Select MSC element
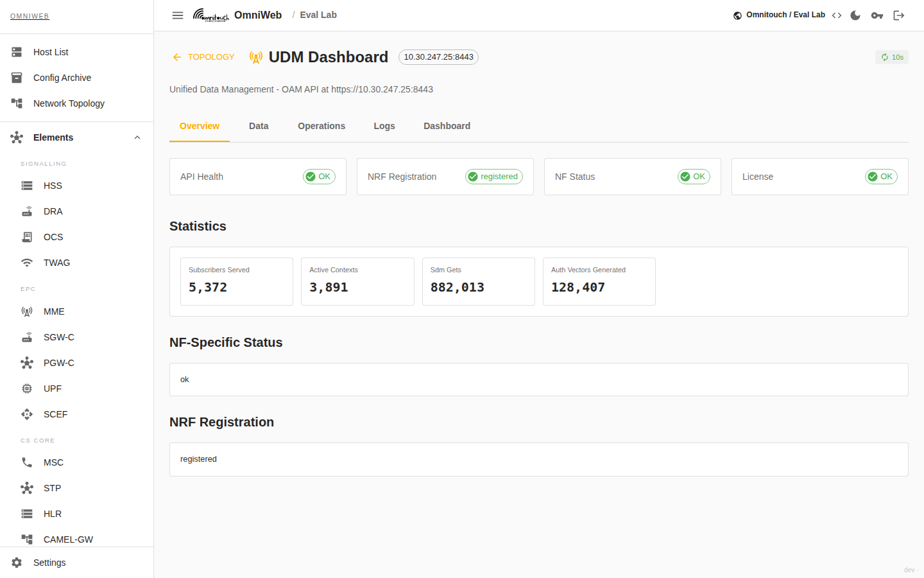Image resolution: width=924 pixels, height=578 pixels. click(77, 462)
